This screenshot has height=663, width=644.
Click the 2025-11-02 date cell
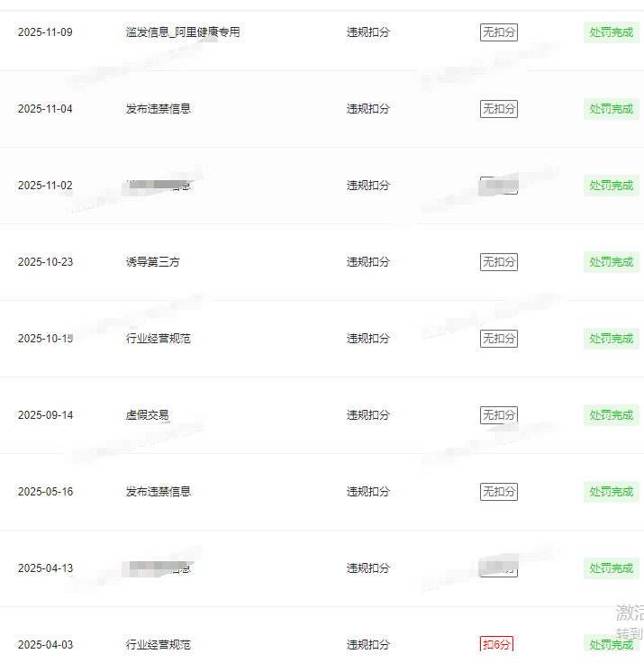45,186
